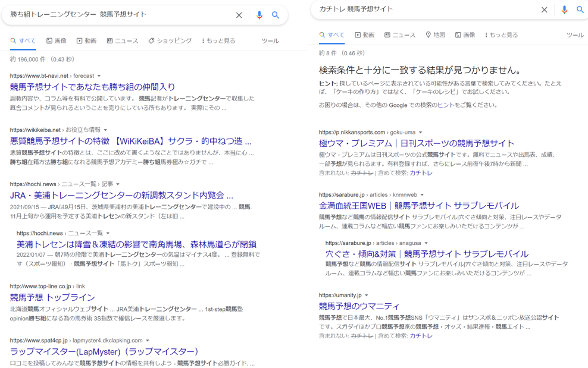This screenshot has width=588, height=368.
Task: Open もっと見る menu in the left results
Action: (218, 41)
